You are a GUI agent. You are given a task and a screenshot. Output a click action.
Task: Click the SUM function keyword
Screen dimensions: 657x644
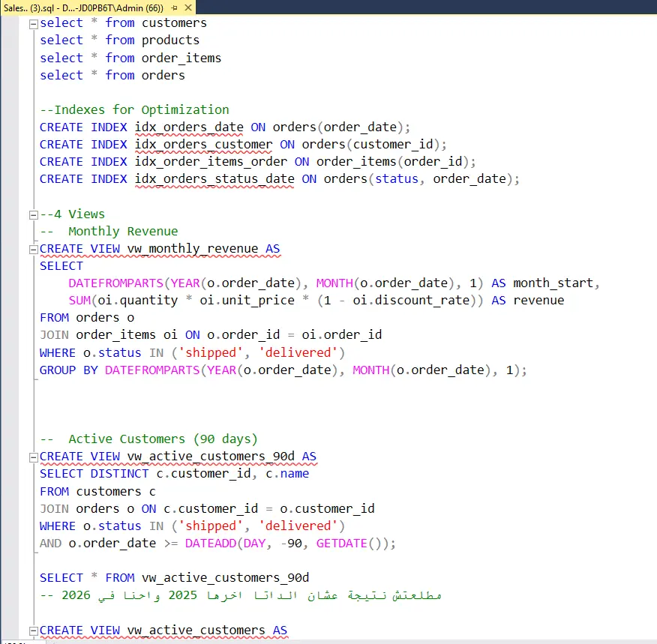click(79, 300)
